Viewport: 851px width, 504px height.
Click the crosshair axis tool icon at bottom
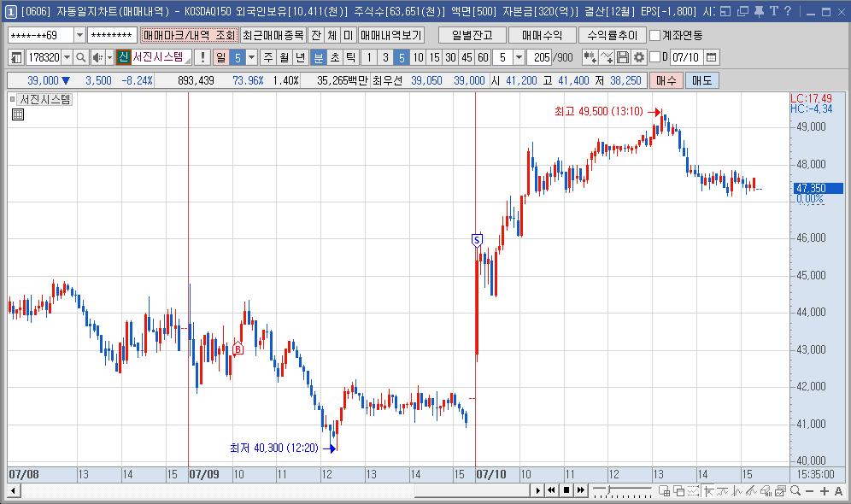pos(707,491)
